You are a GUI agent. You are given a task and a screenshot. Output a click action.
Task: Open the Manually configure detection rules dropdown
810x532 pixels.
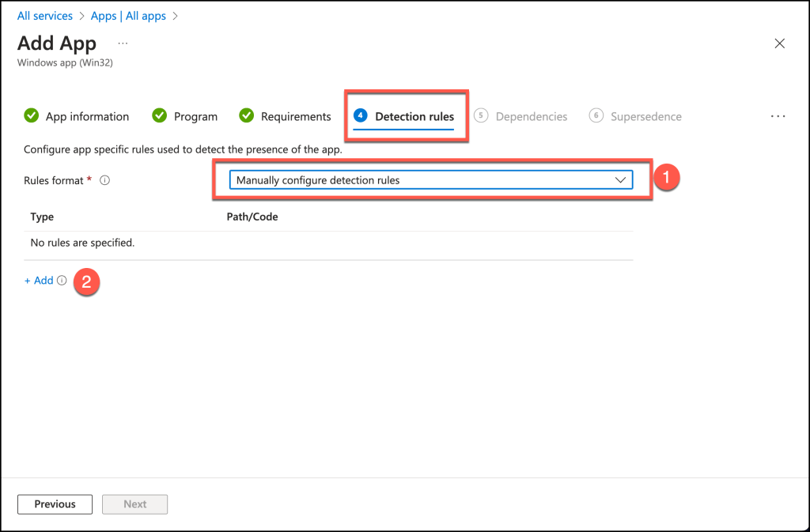[430, 180]
